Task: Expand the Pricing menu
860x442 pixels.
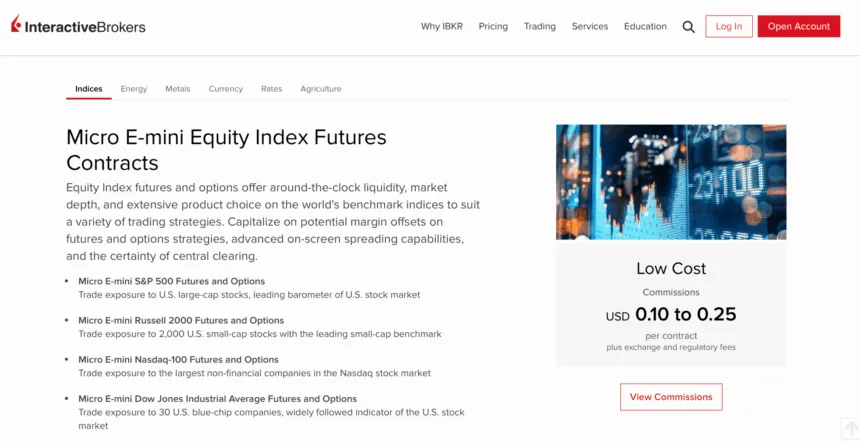Action: click(x=493, y=27)
